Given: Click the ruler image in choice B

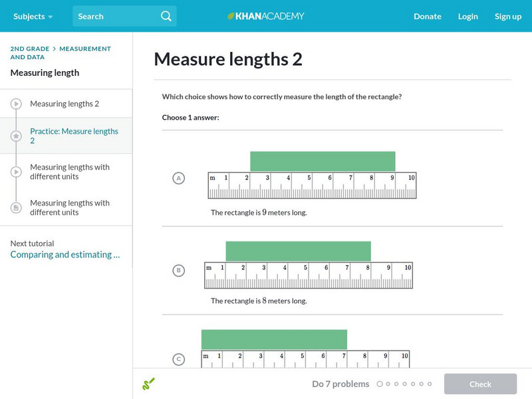Looking at the screenshot, I should pos(309,275).
